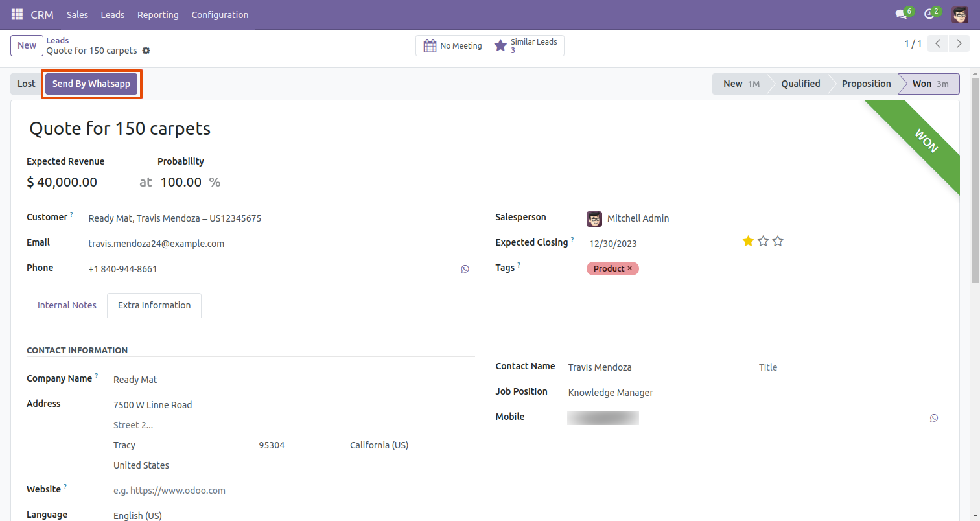The image size is (980, 521).
Task: Click Mitchell Admin salesperson avatar
Action: tap(594, 218)
